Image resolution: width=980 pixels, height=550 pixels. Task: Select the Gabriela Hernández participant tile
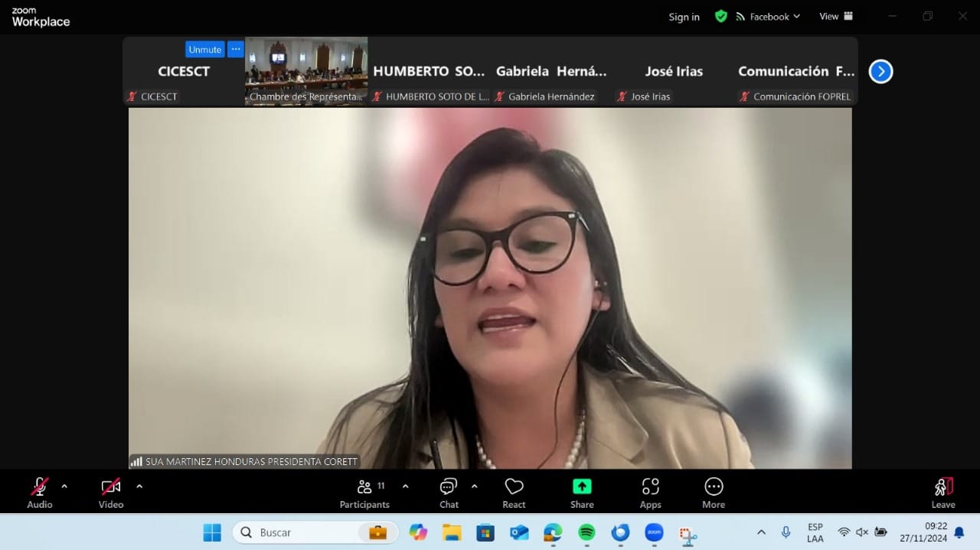pos(551,70)
